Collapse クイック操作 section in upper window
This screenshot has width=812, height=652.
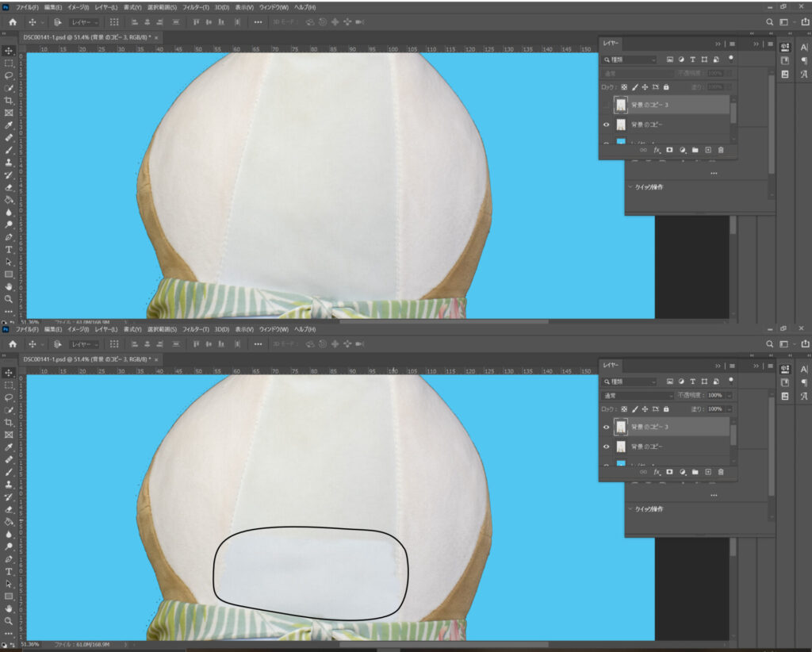point(630,187)
